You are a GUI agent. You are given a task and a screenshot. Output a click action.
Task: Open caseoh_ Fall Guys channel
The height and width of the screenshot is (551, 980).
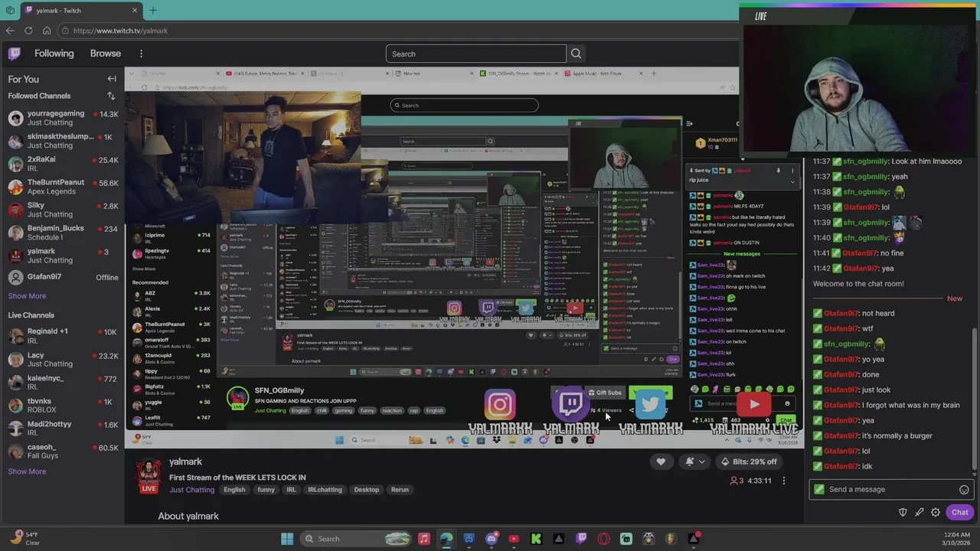62,451
